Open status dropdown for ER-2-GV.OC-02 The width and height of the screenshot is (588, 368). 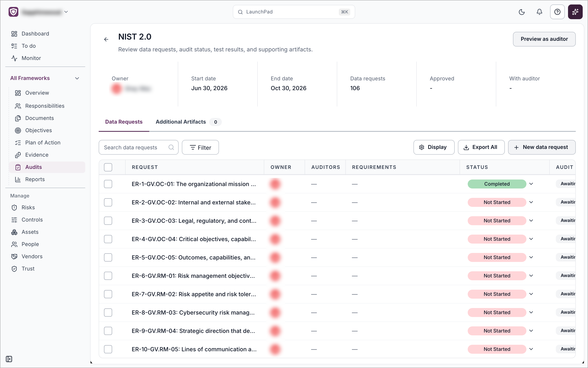(x=531, y=202)
